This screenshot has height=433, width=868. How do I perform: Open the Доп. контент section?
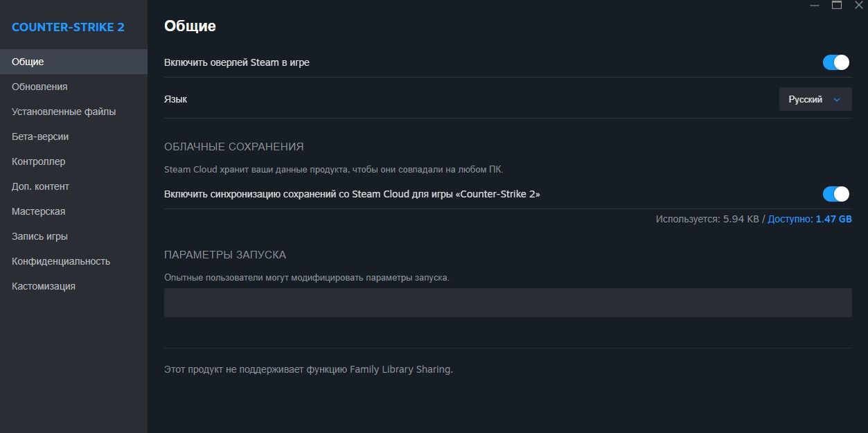tap(40, 186)
